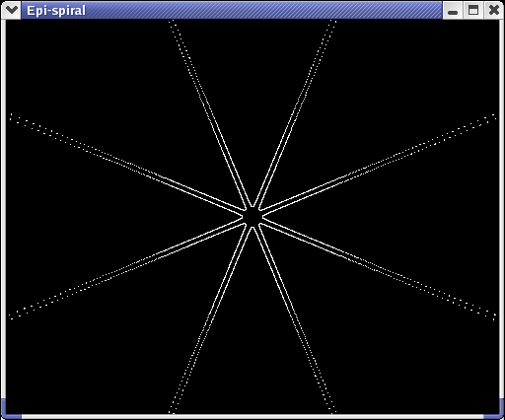Screen dimensions: 505x420
Task: Click the end of the upper-left horizontal ray
Action: pos(12,116)
